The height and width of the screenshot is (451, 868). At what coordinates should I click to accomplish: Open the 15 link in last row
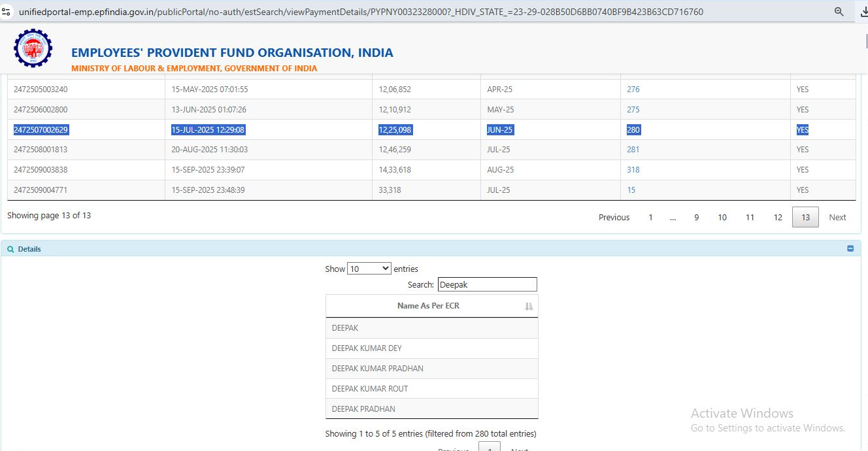(x=631, y=190)
